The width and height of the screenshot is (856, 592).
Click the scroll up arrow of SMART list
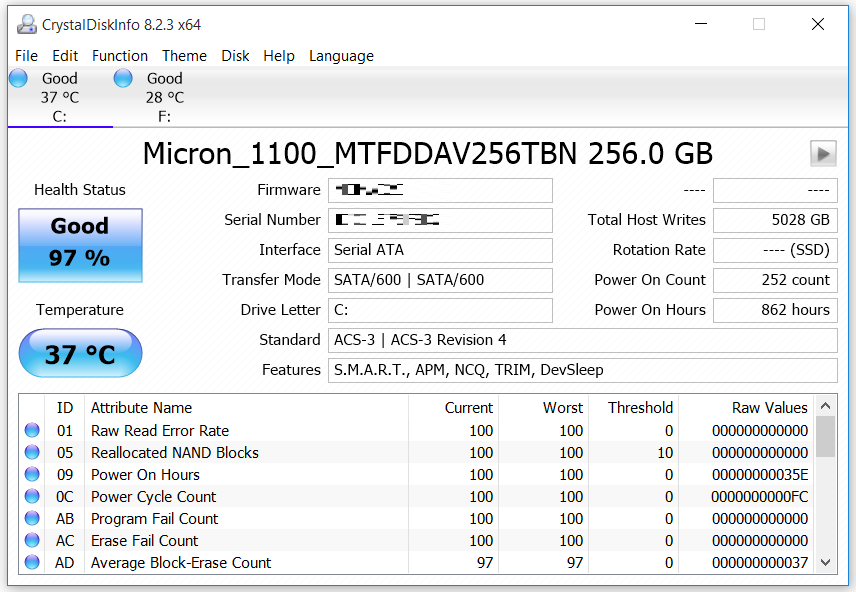point(825,406)
